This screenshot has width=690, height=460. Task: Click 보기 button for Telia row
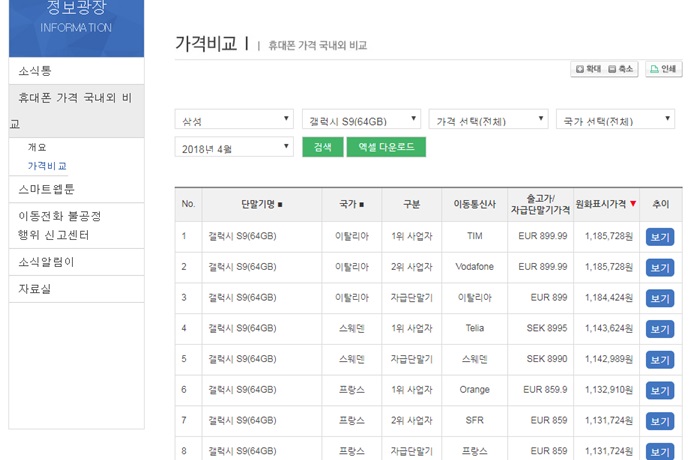[660, 329]
